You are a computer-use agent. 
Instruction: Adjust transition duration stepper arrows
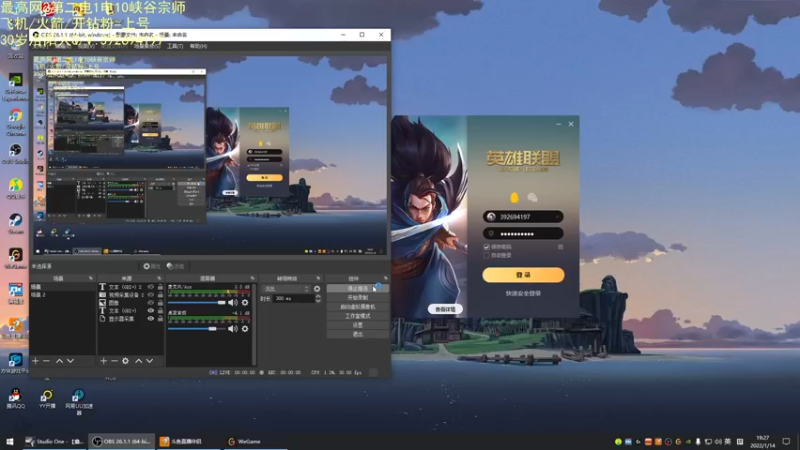[x=318, y=298]
